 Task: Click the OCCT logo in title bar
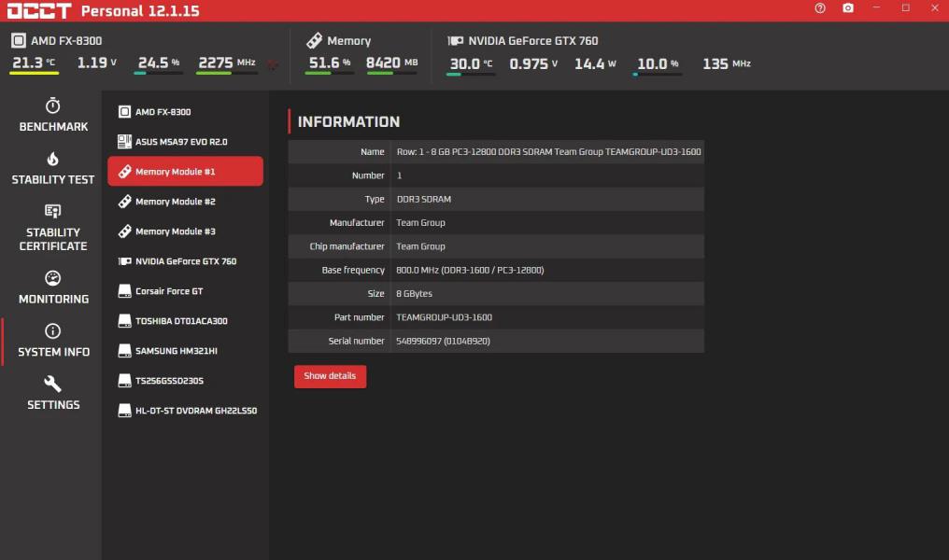38,10
